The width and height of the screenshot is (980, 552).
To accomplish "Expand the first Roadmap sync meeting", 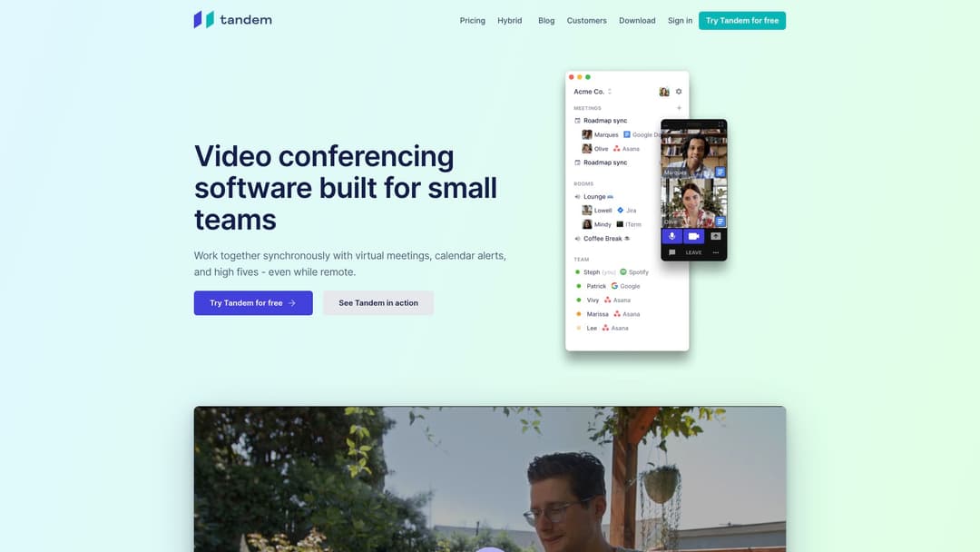I will pos(604,121).
